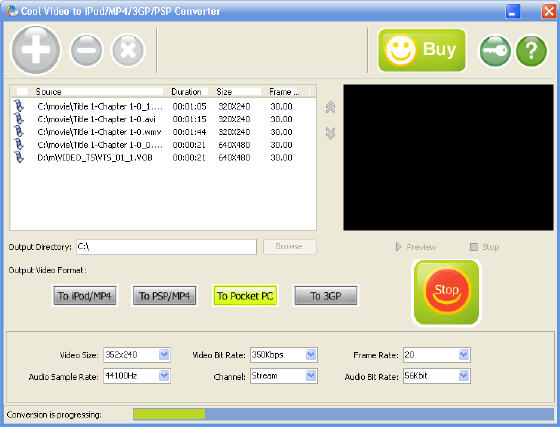Screen dimensions: 560x427
Task: Click To Pocket PC format button
Action: point(245,296)
